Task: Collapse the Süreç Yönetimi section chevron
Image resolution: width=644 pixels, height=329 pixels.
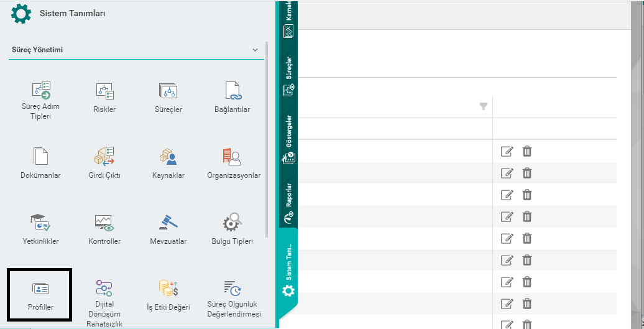Action: click(x=255, y=50)
